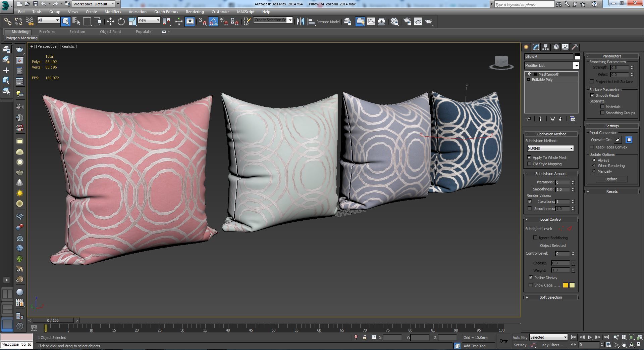Open the Modifiers menu
Viewport: 644px width, 350px height.
(113, 12)
